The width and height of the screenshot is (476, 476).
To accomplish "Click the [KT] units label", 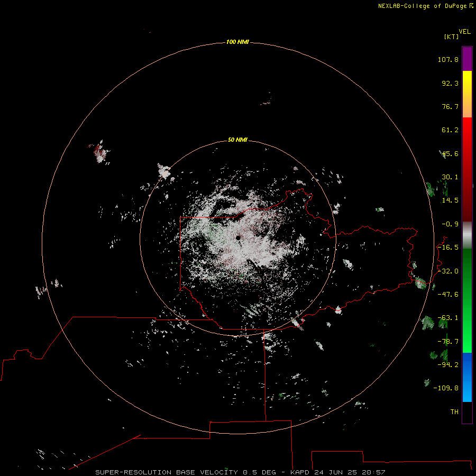I will 452,36.
